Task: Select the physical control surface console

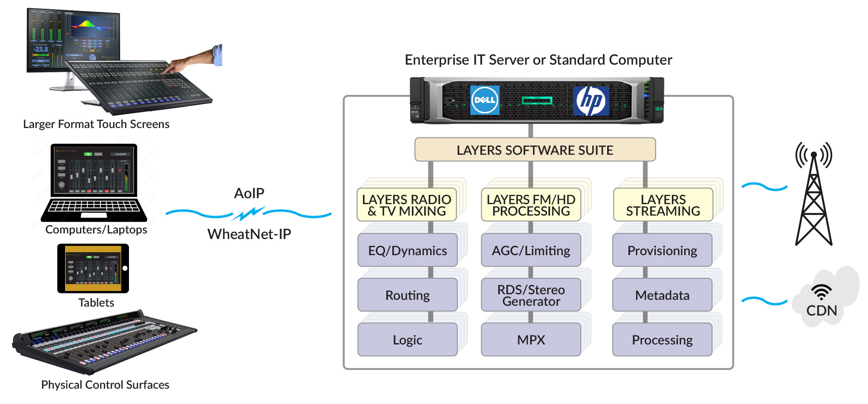Action: [x=103, y=342]
